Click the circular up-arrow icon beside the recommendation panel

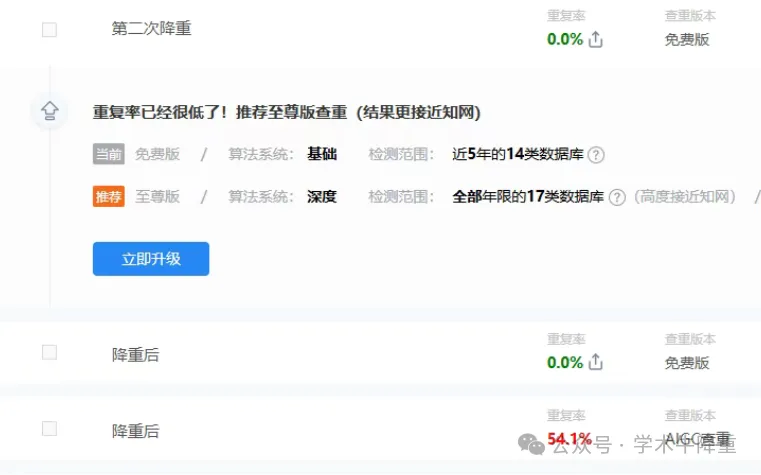click(x=49, y=111)
